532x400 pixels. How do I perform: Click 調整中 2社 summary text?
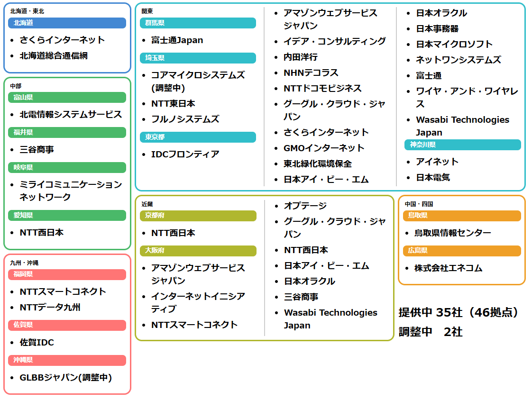pyautogui.click(x=431, y=332)
